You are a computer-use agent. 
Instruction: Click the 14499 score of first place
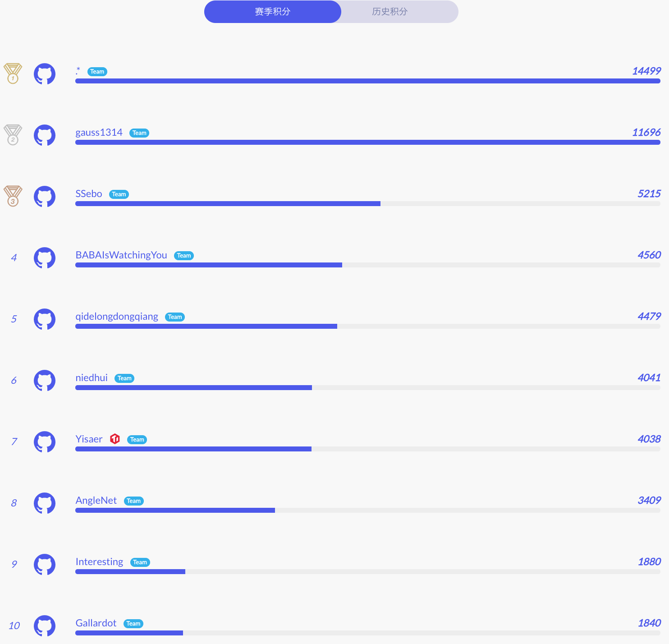(x=646, y=71)
